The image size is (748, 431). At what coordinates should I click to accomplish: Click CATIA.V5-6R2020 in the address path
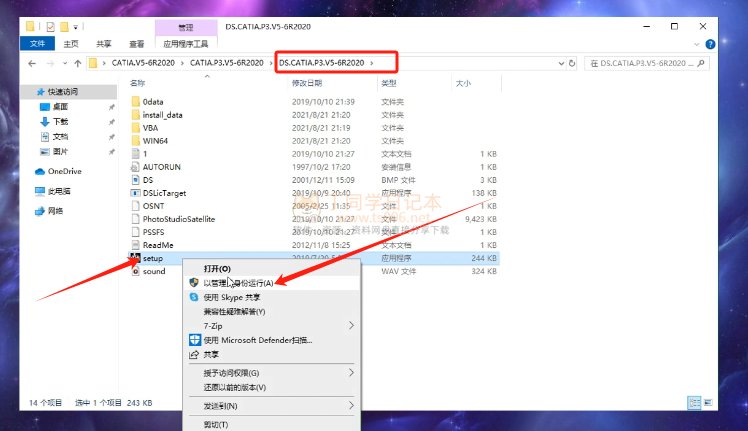[143, 63]
